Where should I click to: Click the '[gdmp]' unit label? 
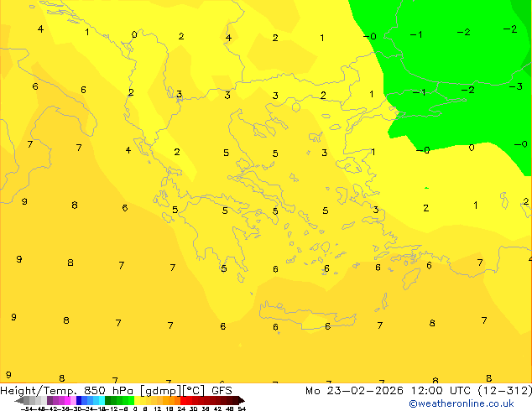pos(160,391)
